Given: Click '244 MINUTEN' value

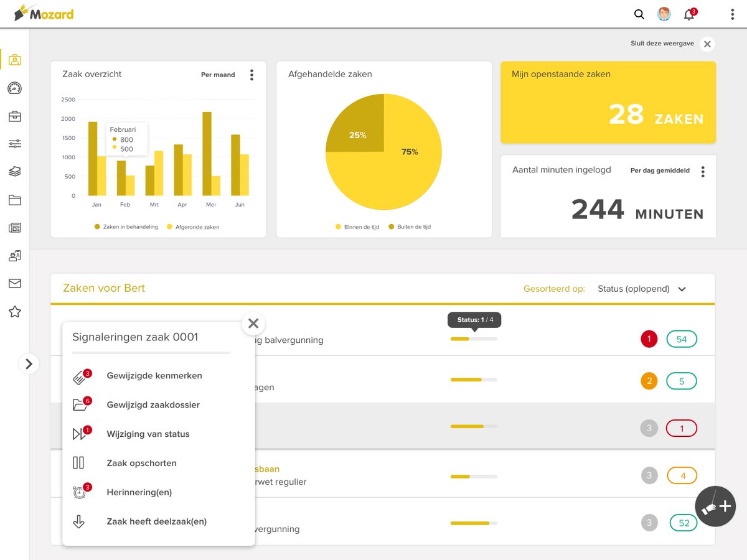Looking at the screenshot, I should coord(637,210).
